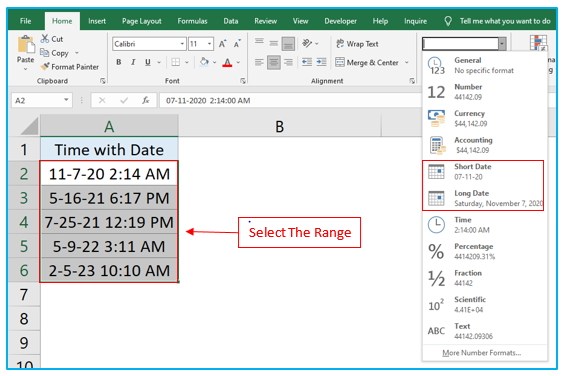Screen dimensions: 565x376
Task: Open the Name Box dropdown arrow
Action: tap(66, 100)
